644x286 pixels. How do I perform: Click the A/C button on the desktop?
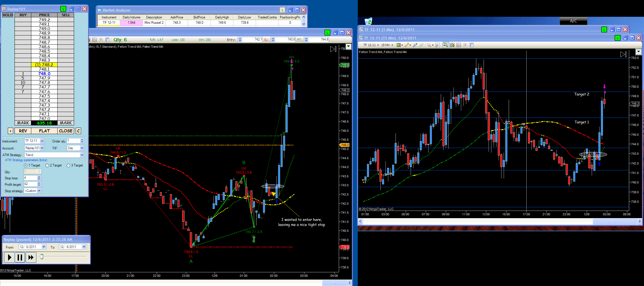[573, 21]
